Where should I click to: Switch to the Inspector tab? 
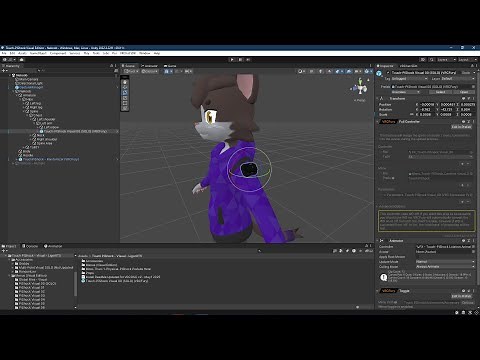click(386, 66)
